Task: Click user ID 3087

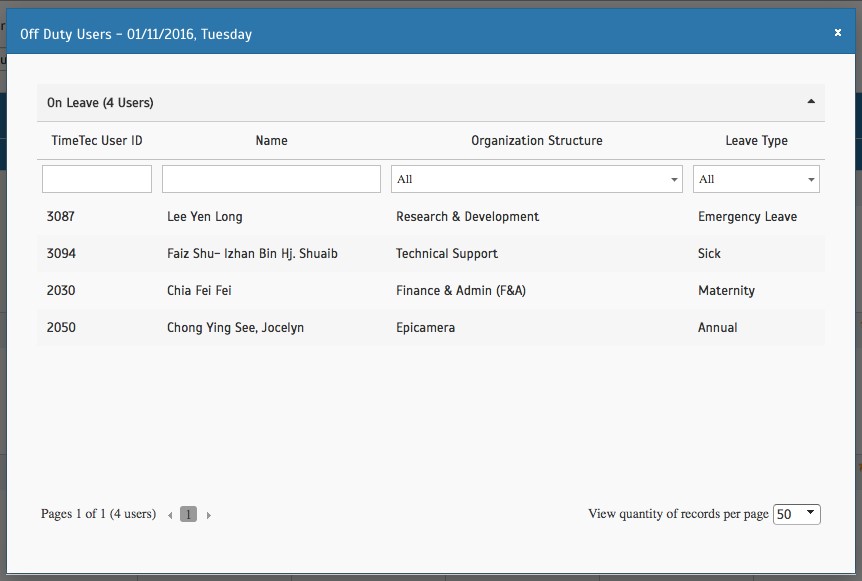Action: 60,217
